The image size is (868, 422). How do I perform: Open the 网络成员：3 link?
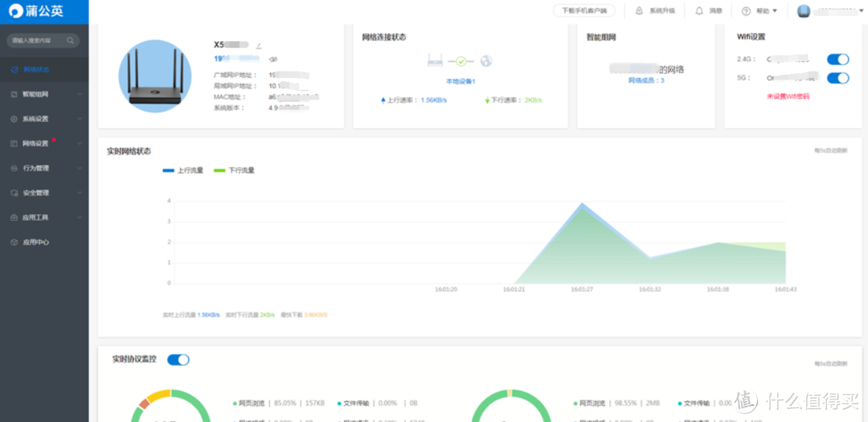tap(646, 80)
